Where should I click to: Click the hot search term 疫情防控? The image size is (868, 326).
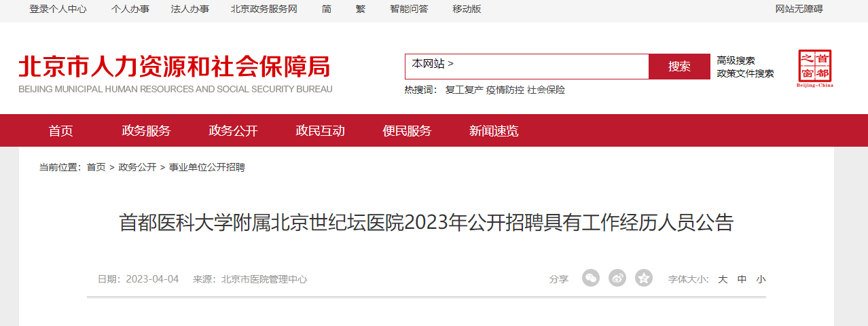point(505,90)
